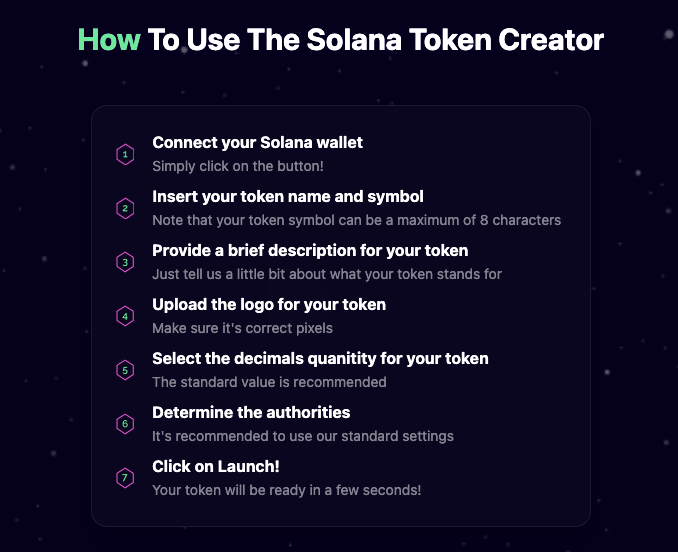Viewport: 678px width, 552px height.
Task: Select the 'Determine the authorities' step title
Action: 251,413
